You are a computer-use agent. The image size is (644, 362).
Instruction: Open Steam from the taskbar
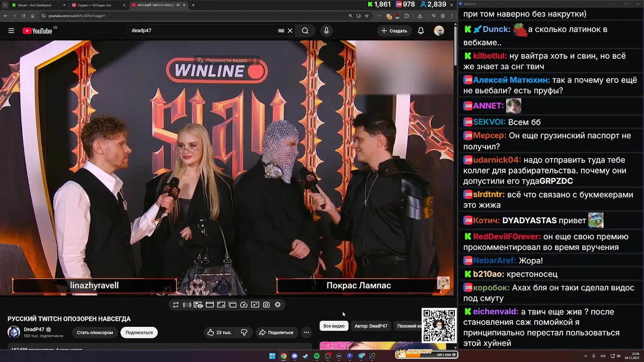pos(305,356)
